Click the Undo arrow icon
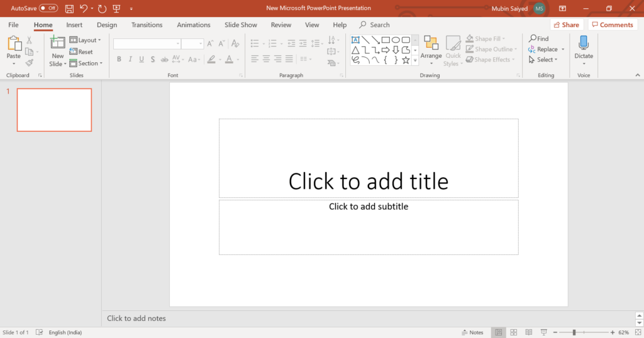 84,9
